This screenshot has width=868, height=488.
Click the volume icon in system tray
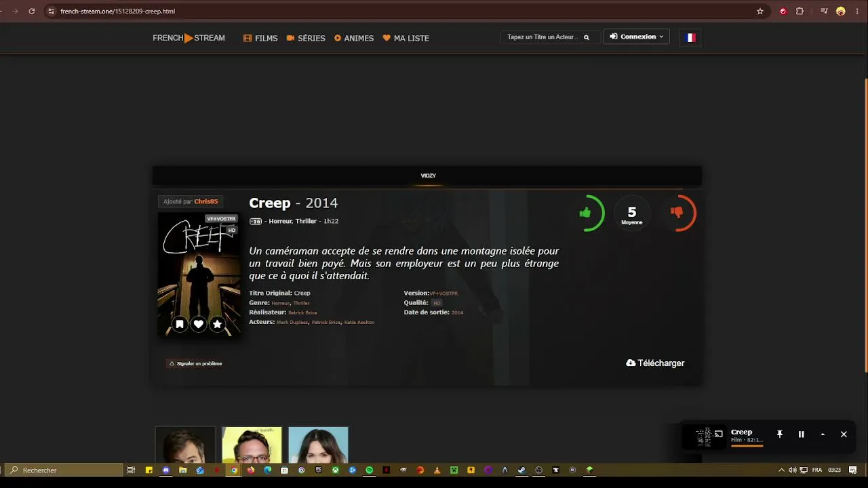click(x=792, y=470)
